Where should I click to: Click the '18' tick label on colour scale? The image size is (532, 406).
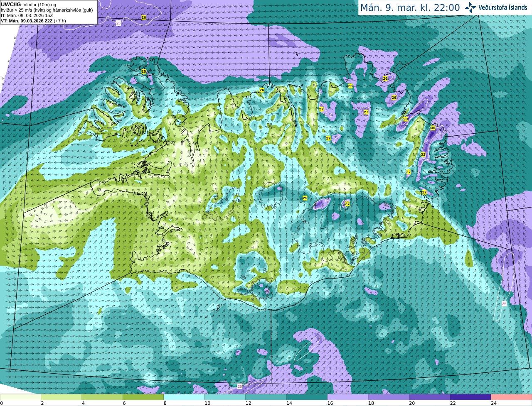371,403
